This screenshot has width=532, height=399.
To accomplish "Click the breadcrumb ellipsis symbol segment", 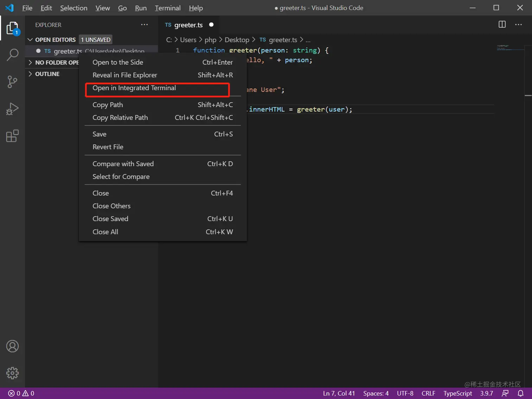I will pyautogui.click(x=308, y=40).
